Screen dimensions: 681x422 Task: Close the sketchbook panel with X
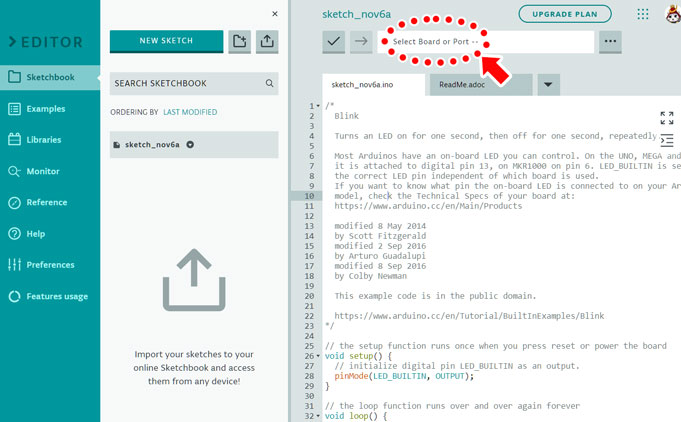click(x=275, y=14)
